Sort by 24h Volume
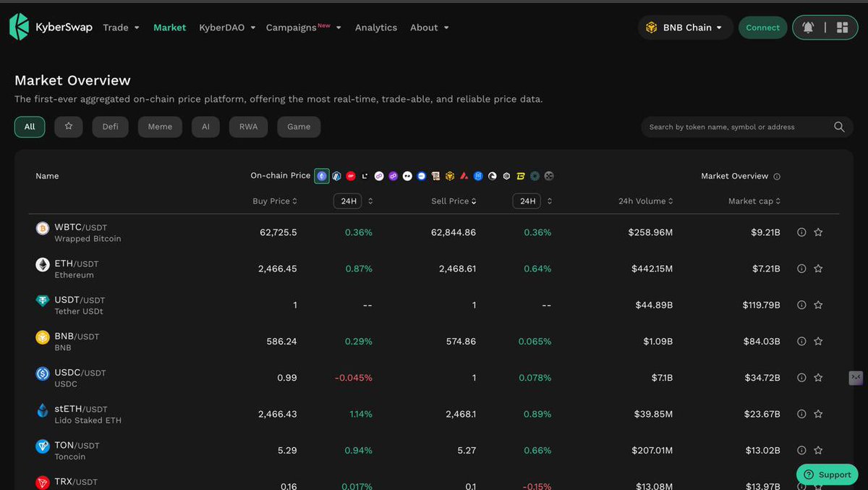Screen dimensions: 868x490 644,200
